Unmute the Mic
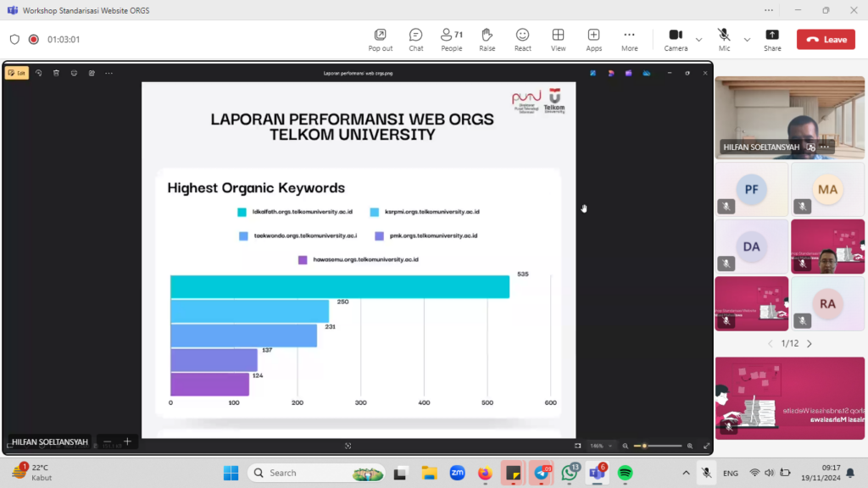The height and width of the screenshot is (488, 868). [x=724, y=40]
